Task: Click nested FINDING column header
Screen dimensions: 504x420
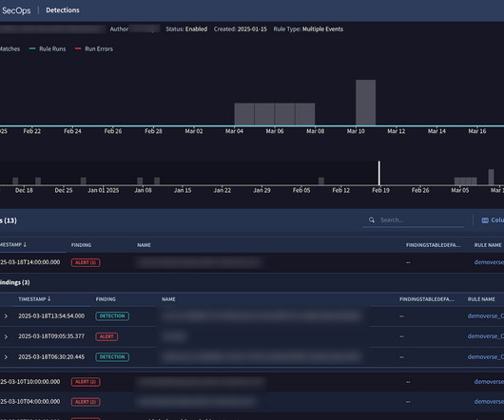Action: (106, 299)
